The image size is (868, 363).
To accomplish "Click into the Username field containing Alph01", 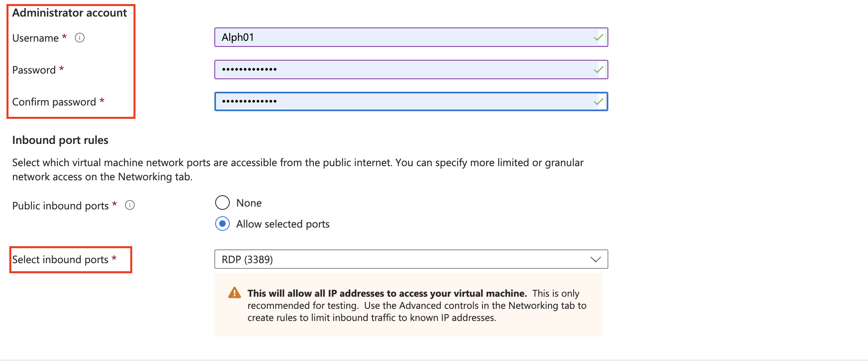I will coord(411,37).
